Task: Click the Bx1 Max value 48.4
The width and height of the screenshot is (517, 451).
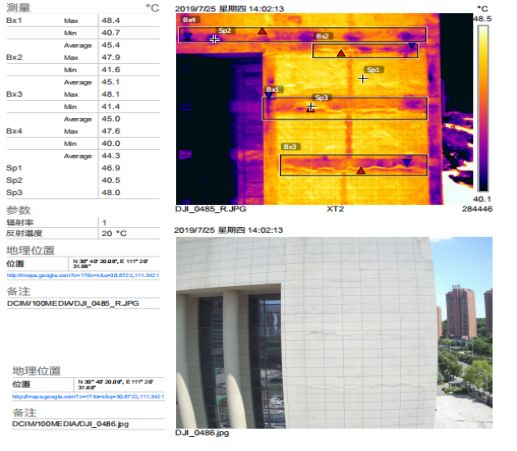Action: [111, 20]
